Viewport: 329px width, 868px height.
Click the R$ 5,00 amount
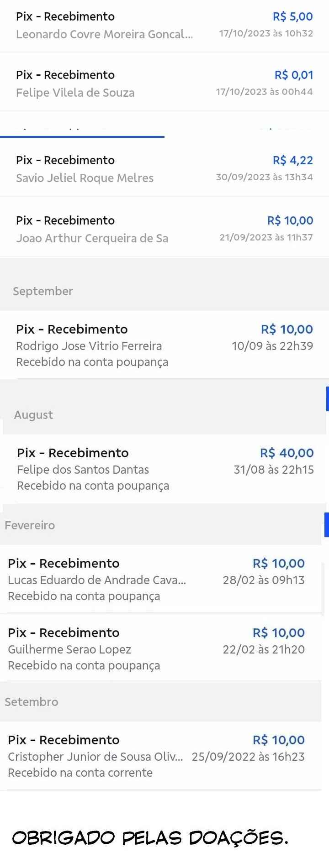292,17
